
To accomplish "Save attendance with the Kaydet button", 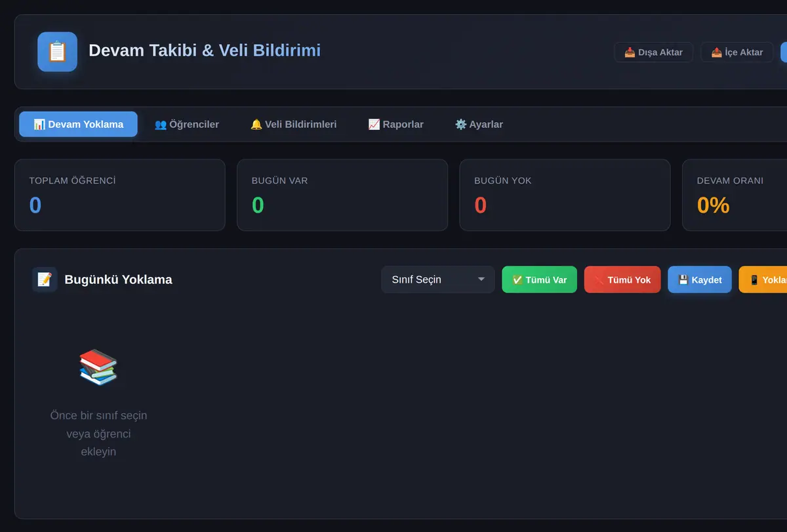I will (700, 279).
